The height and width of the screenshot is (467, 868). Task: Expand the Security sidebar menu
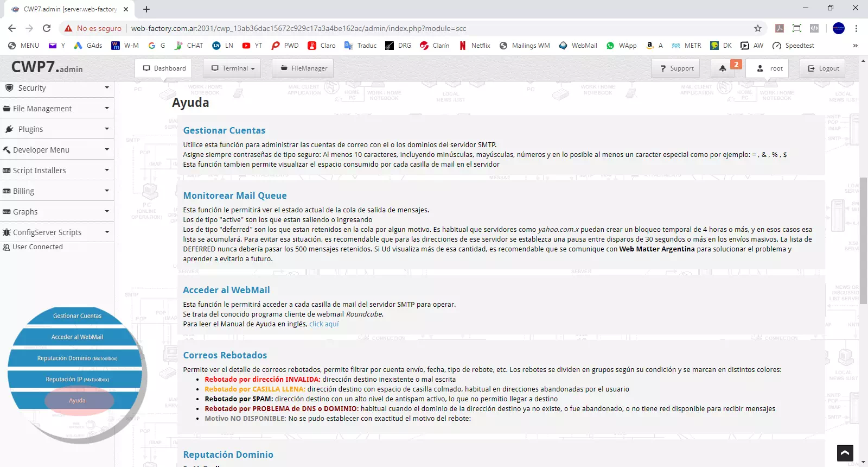click(x=57, y=88)
